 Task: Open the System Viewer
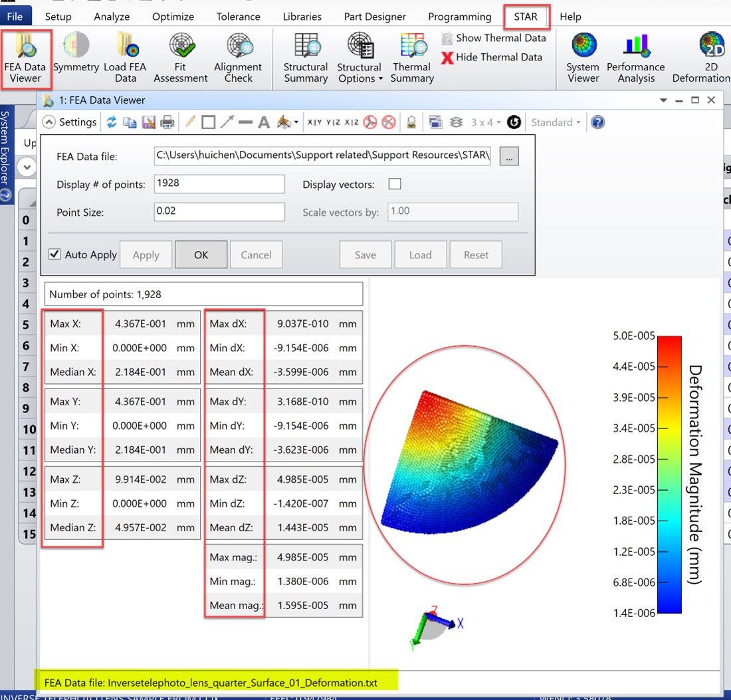tap(583, 58)
